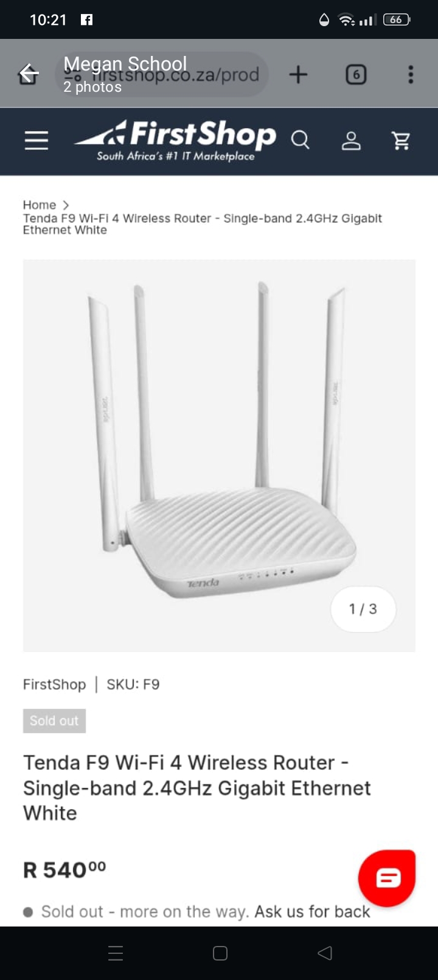The image size is (438, 980).
Task: Tap the Sold out badge
Action: coord(54,721)
